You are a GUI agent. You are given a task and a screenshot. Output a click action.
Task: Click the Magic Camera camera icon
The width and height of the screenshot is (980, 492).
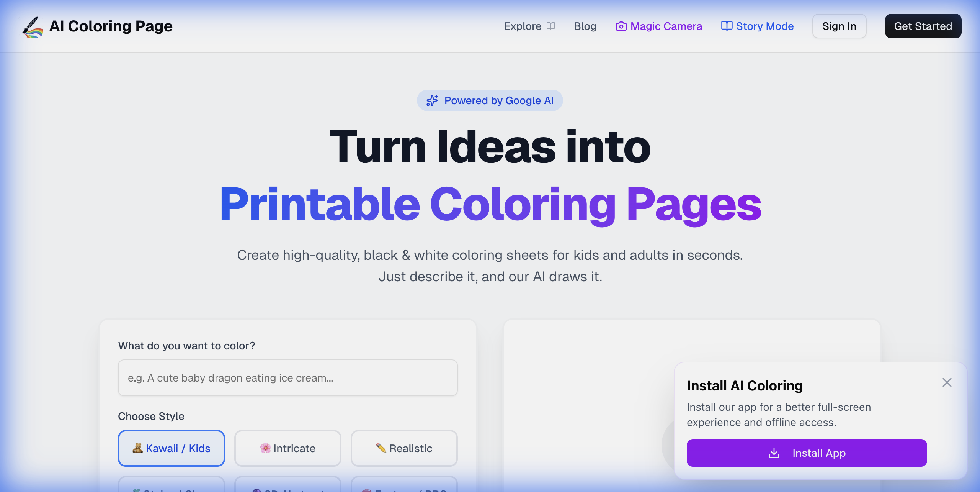[x=621, y=26]
